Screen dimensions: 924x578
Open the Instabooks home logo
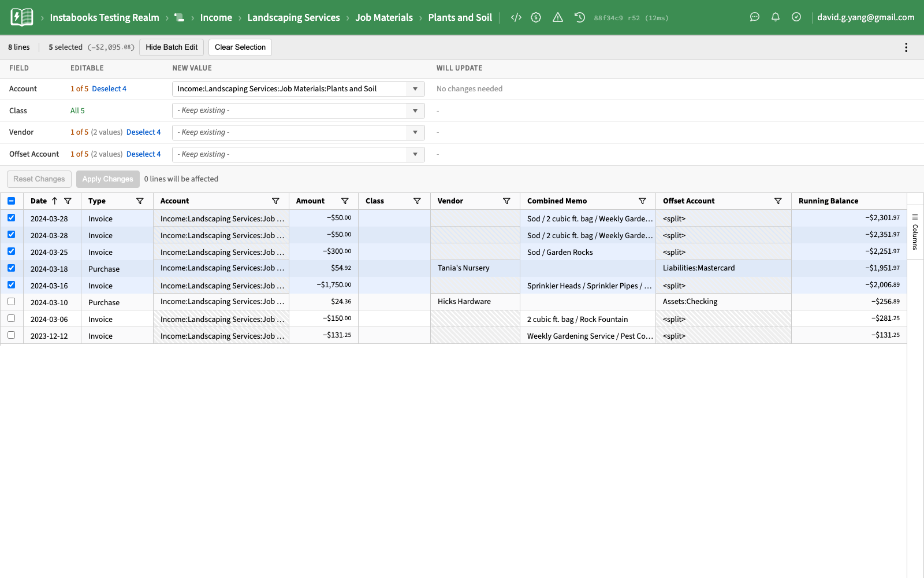22,17
